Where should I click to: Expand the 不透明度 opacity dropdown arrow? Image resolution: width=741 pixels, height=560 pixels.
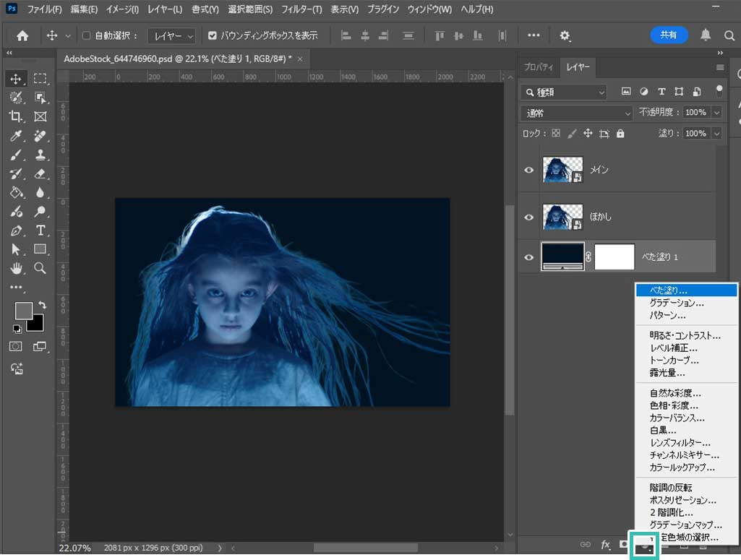716,113
